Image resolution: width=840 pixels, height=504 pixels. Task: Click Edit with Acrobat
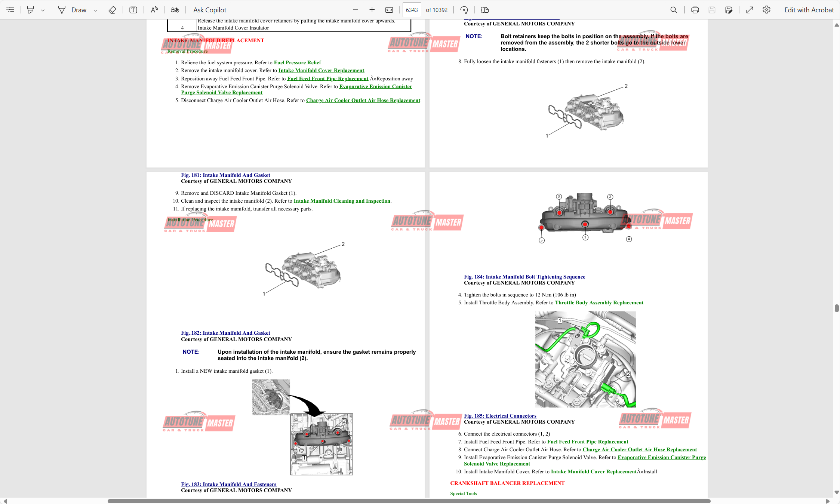[809, 10]
